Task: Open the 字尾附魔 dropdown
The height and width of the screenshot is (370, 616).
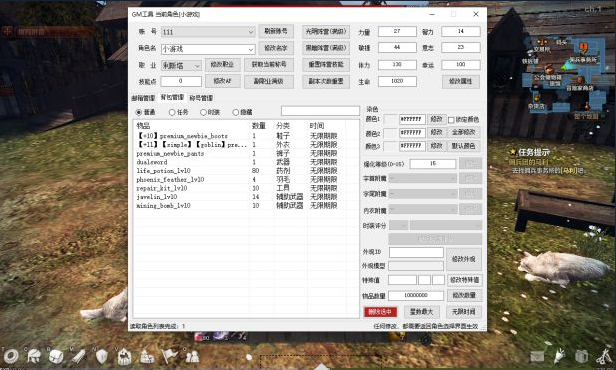Action: [x=424, y=194]
